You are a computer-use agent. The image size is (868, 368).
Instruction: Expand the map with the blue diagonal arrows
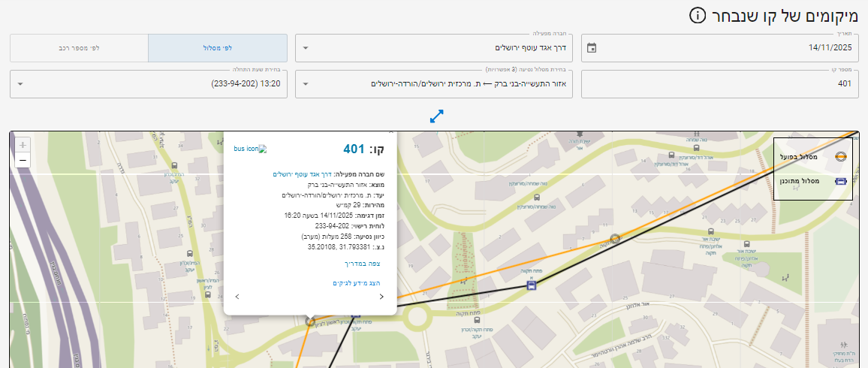437,116
